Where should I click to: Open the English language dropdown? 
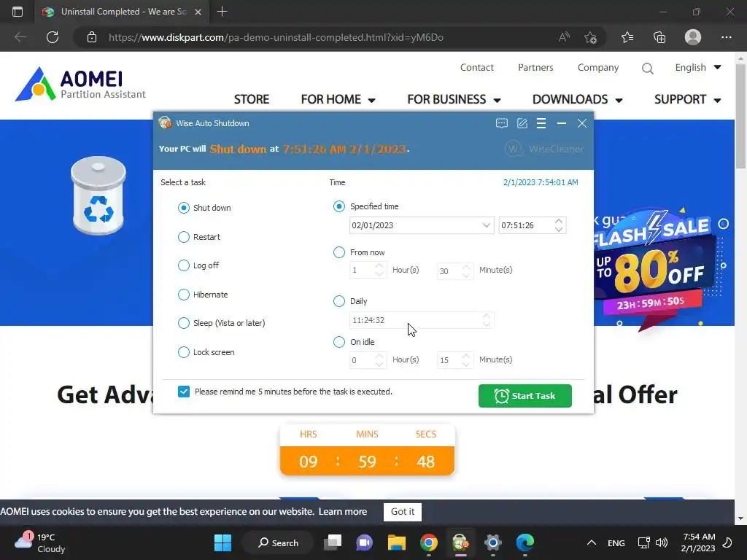(698, 68)
